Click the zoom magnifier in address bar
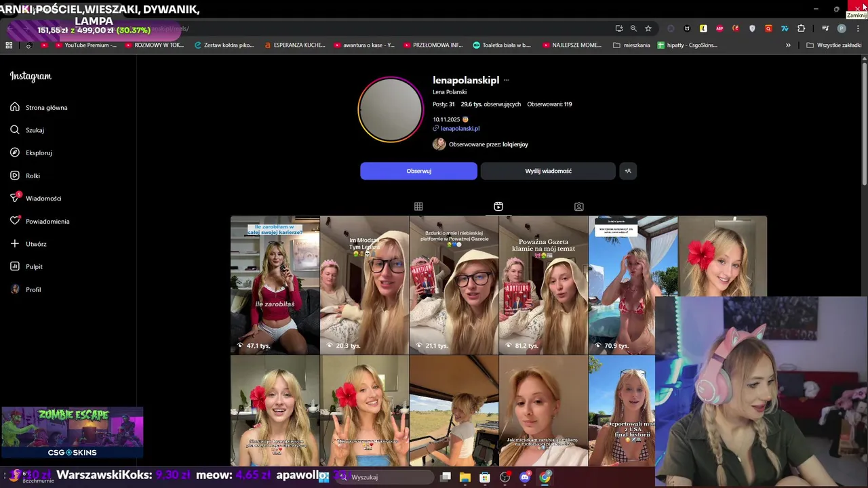The height and width of the screenshot is (488, 868). [633, 28]
